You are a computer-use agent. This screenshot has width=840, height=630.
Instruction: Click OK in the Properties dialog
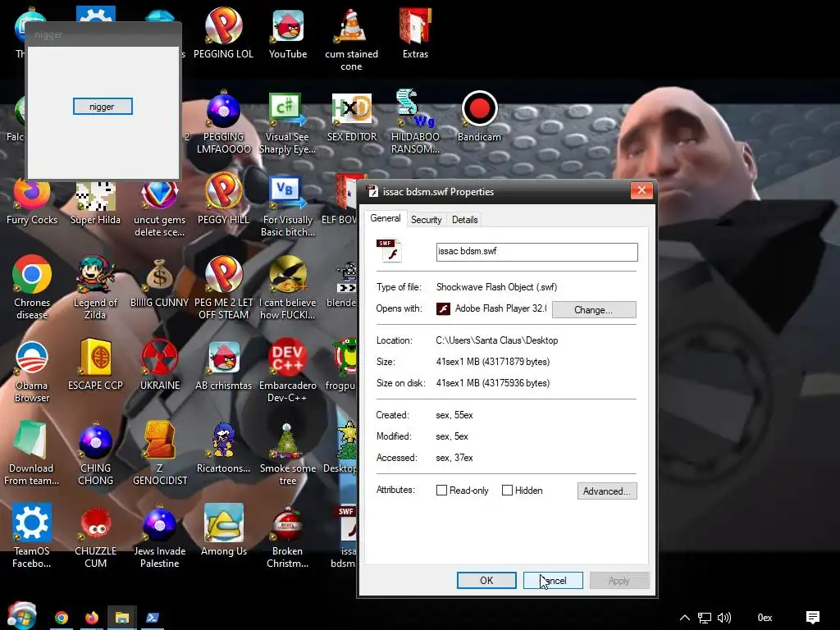point(486,580)
